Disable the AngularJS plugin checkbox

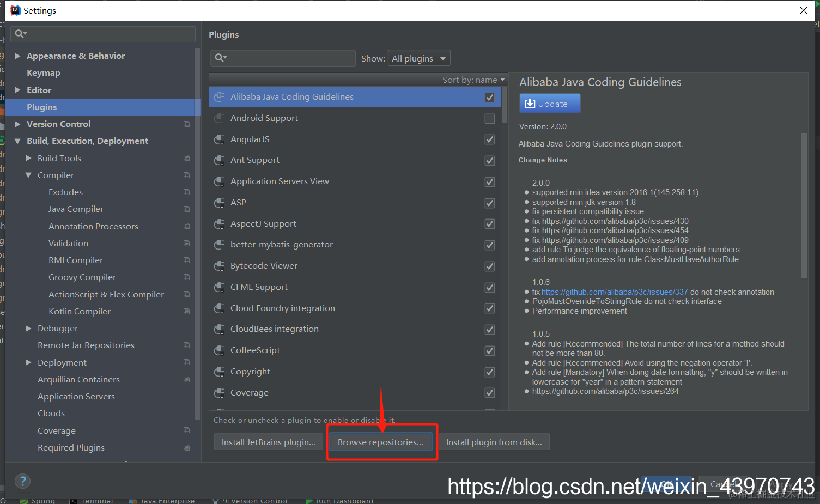pos(490,139)
